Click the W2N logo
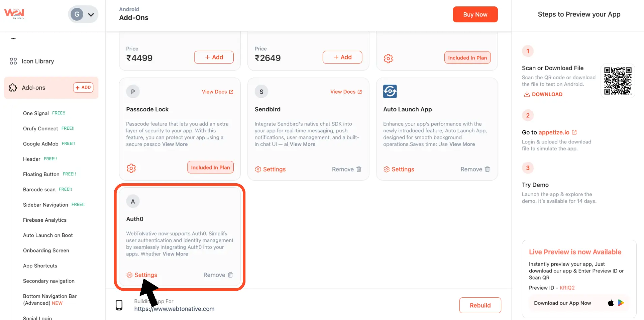The width and height of the screenshot is (644, 320). pos(14,14)
